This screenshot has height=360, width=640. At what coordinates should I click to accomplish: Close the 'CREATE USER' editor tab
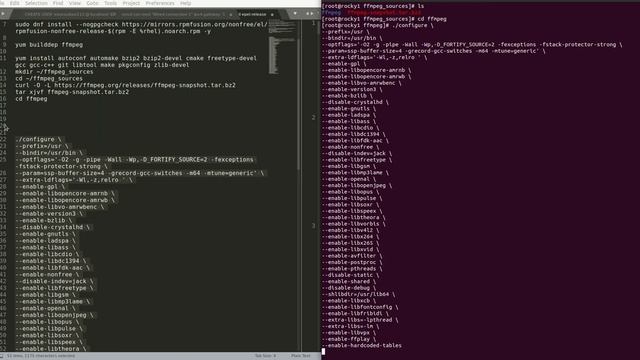(231, 15)
